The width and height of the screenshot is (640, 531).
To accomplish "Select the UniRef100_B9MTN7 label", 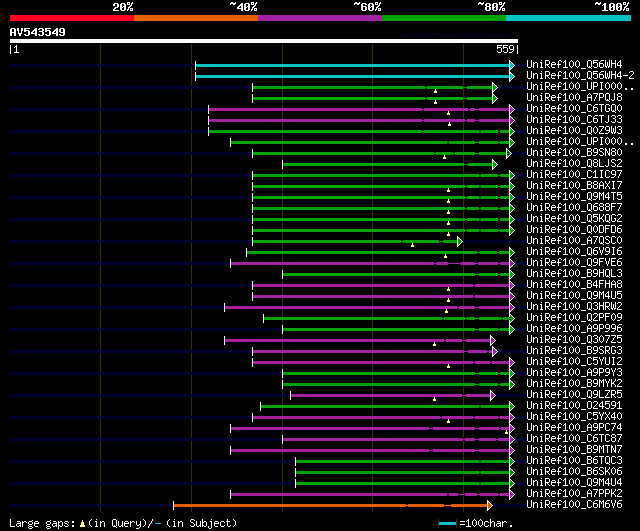I will tap(574, 450).
